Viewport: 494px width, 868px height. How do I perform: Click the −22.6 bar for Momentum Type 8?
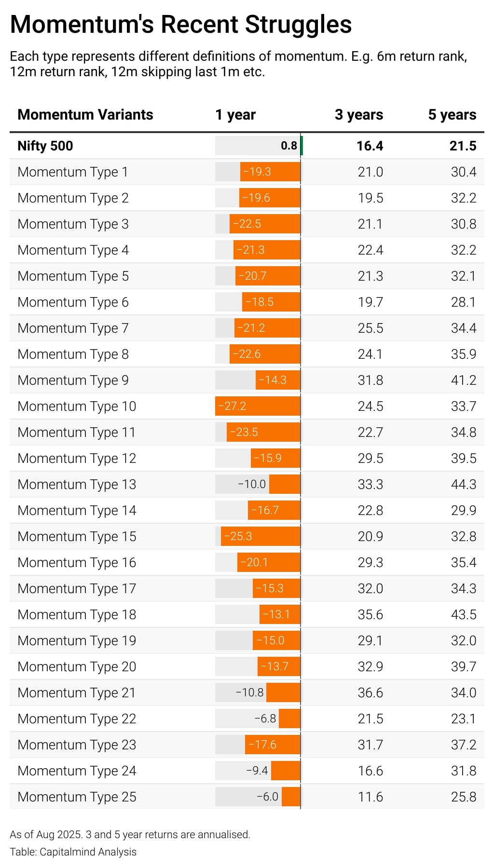[265, 354]
